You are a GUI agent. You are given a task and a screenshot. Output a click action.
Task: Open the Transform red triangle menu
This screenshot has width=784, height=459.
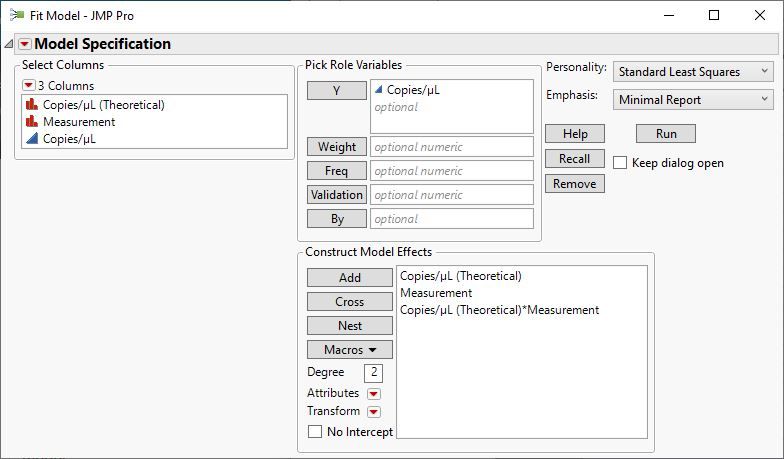[374, 411]
